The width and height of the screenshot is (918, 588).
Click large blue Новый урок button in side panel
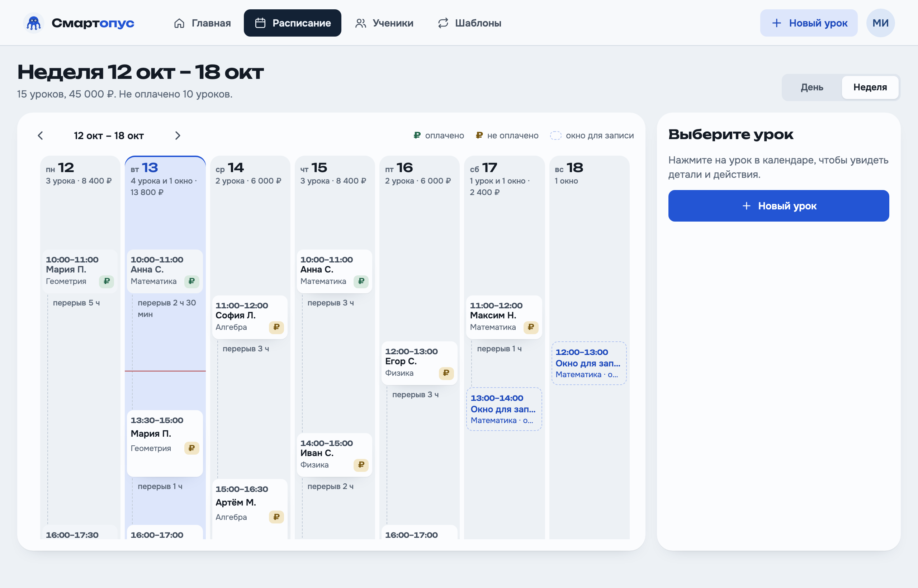(x=779, y=206)
